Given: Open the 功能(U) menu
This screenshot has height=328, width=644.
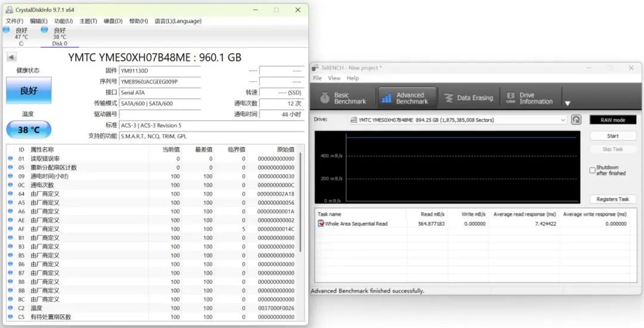Looking at the screenshot, I should coord(64,21).
